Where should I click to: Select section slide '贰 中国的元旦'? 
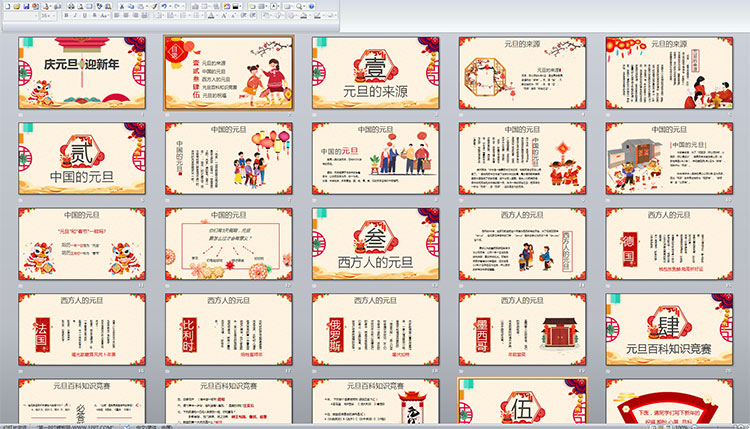click(82, 158)
